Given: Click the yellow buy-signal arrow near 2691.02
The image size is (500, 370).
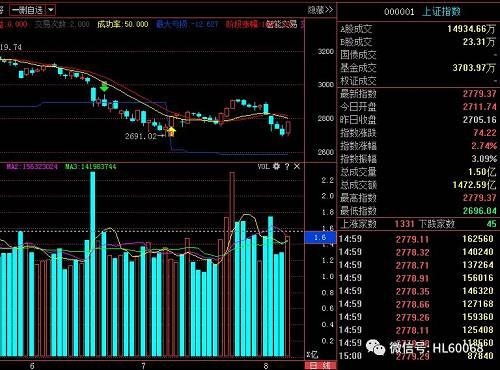Looking at the screenshot, I should click(x=171, y=131).
